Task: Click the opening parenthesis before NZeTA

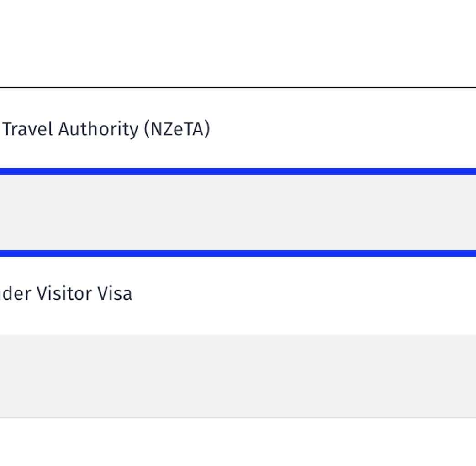Action: point(147,129)
